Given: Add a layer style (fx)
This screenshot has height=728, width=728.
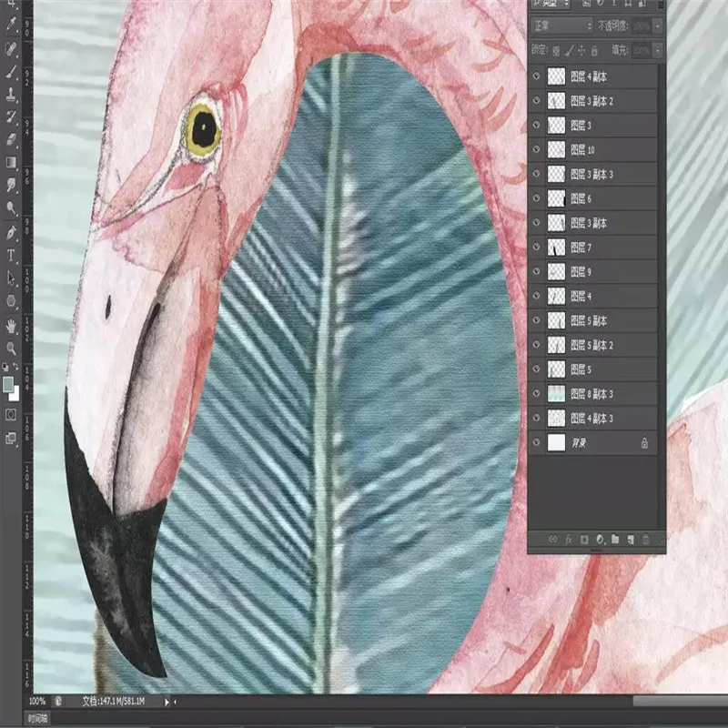Looking at the screenshot, I should click(x=569, y=539).
